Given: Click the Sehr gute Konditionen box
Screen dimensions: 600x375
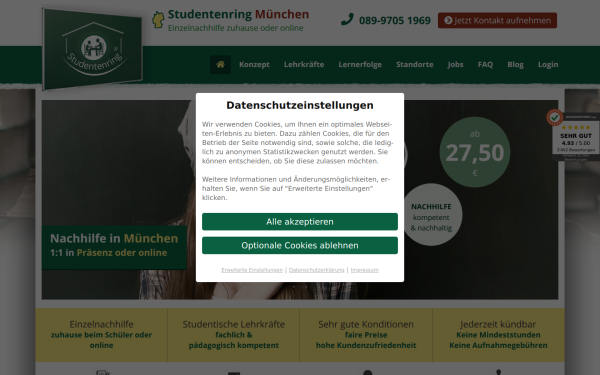Looking at the screenshot, I should tap(366, 335).
